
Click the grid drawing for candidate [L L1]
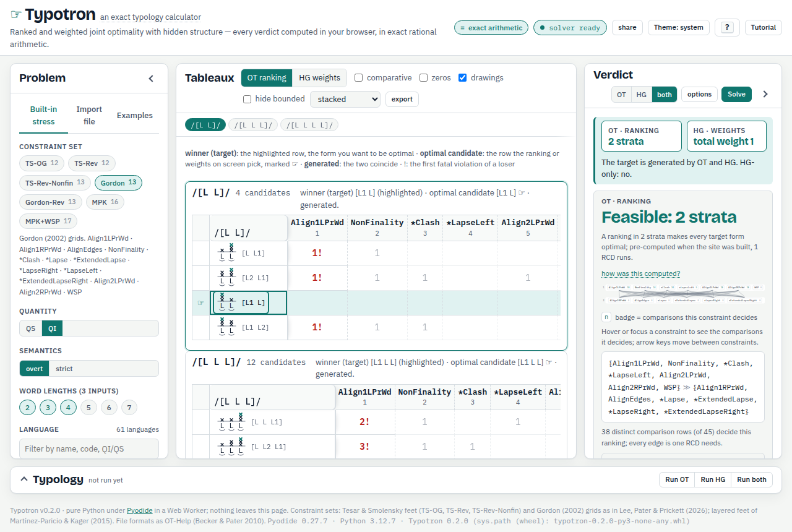click(226, 253)
